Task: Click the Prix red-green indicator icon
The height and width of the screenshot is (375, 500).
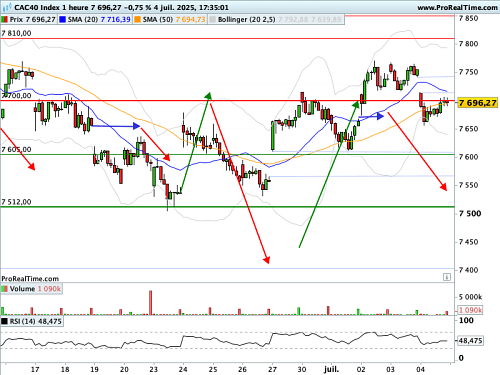Action: [5, 20]
